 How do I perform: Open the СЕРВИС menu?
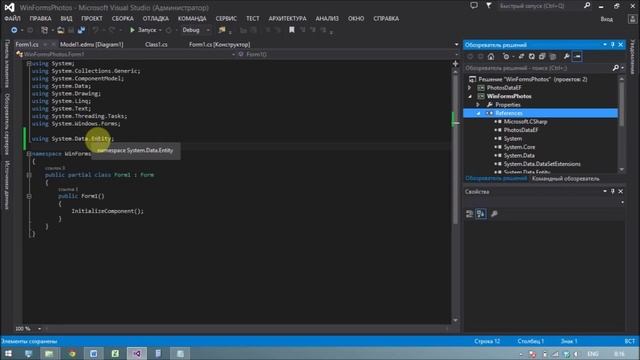[x=226, y=18]
